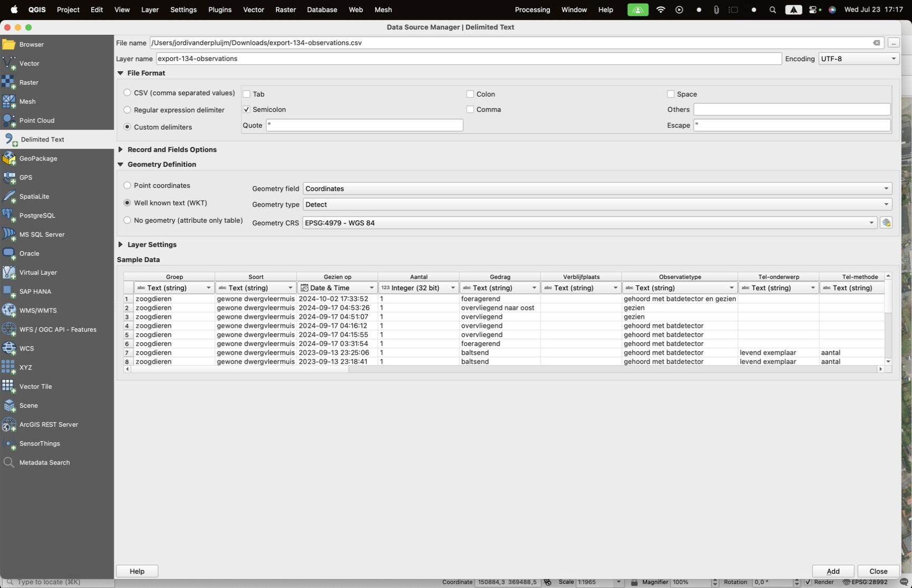Open the Geometry CRS dropdown
Image resolution: width=912 pixels, height=588 pixels.
(590, 223)
